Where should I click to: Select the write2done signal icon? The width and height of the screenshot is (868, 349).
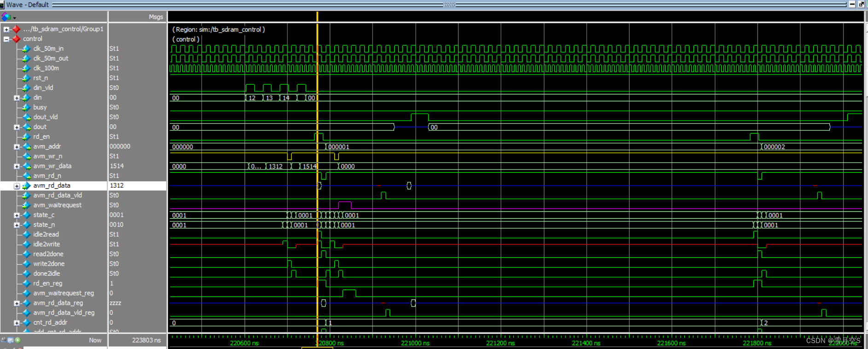[26, 264]
